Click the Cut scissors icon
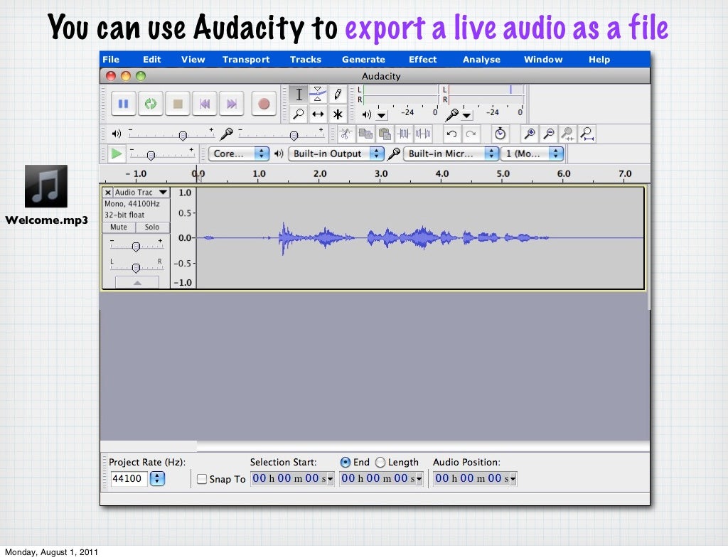The image size is (728, 560). 345,134
